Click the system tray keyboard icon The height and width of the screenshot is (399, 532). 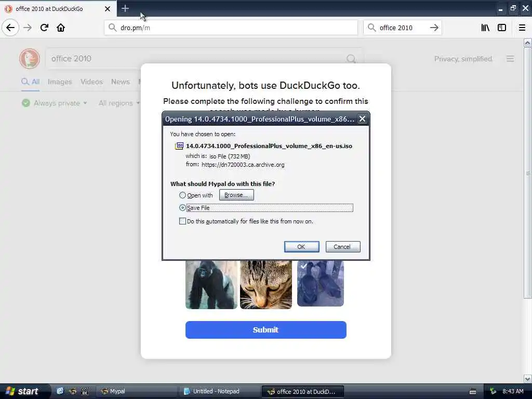[x=473, y=392]
